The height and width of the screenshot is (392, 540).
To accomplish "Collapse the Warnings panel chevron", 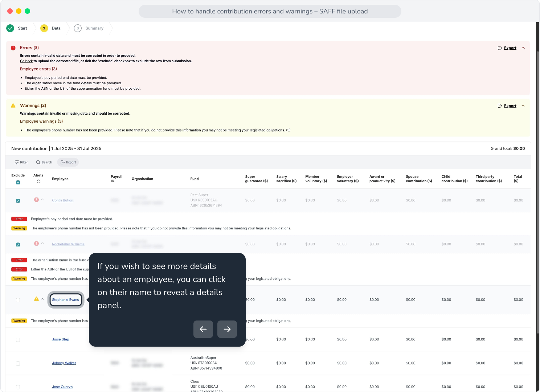I will tap(523, 106).
